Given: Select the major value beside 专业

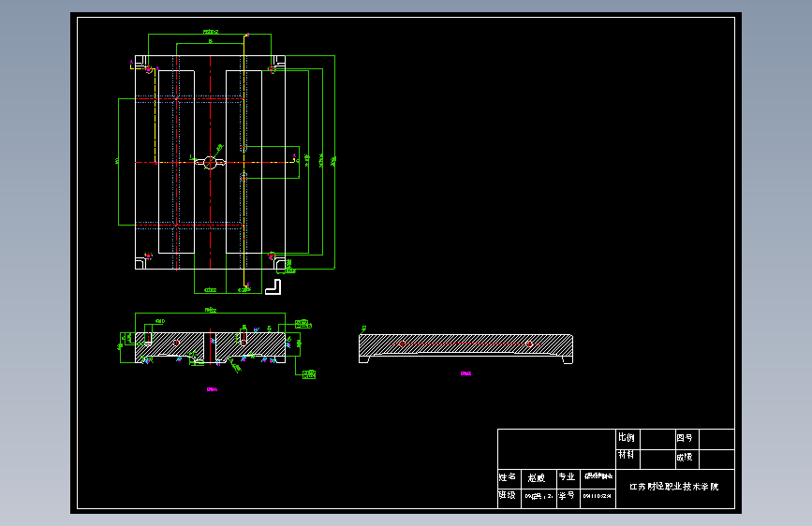Looking at the screenshot, I should (x=598, y=475).
